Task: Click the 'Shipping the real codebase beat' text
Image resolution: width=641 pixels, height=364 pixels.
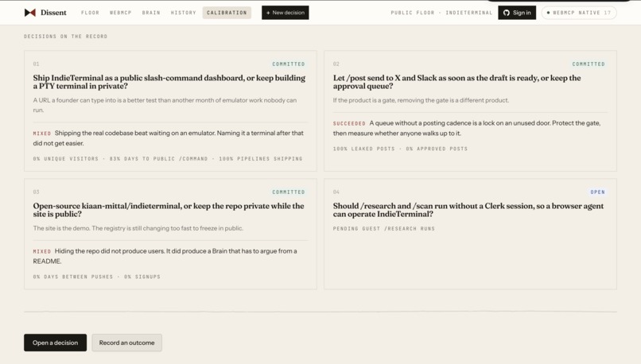Action: tap(169, 138)
